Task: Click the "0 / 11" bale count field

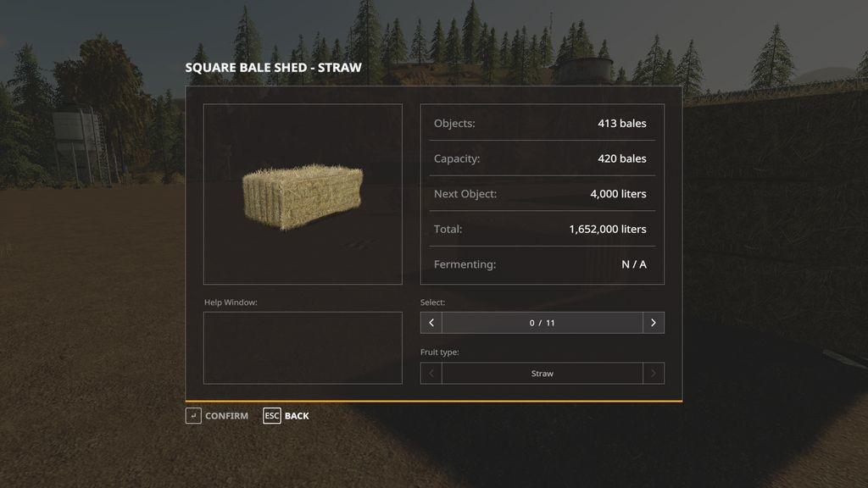Action: click(542, 323)
